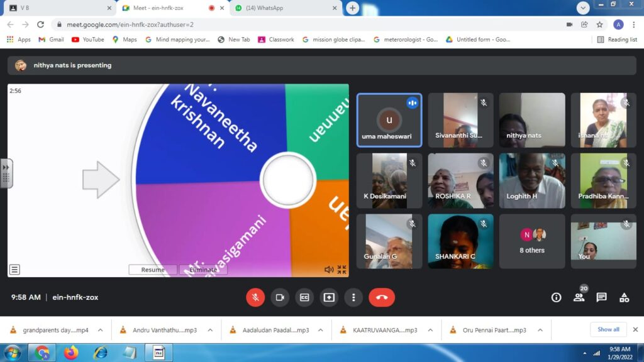Click the speaker icon on the presentation
Image resolution: width=644 pixels, height=362 pixels.
pos(328,269)
